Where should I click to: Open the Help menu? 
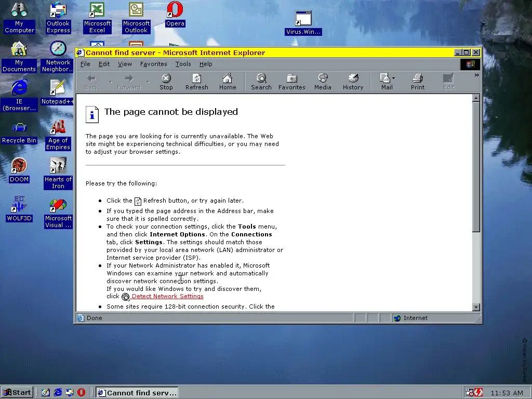point(206,64)
